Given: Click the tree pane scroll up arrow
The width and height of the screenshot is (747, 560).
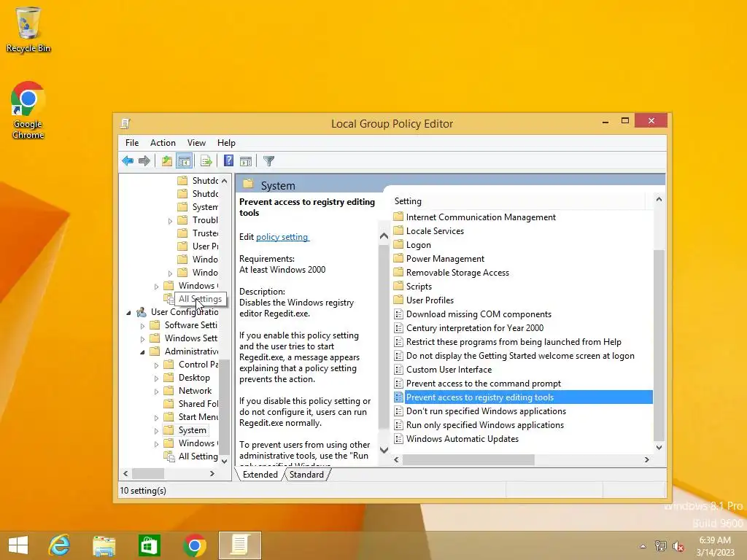Looking at the screenshot, I should [x=225, y=181].
